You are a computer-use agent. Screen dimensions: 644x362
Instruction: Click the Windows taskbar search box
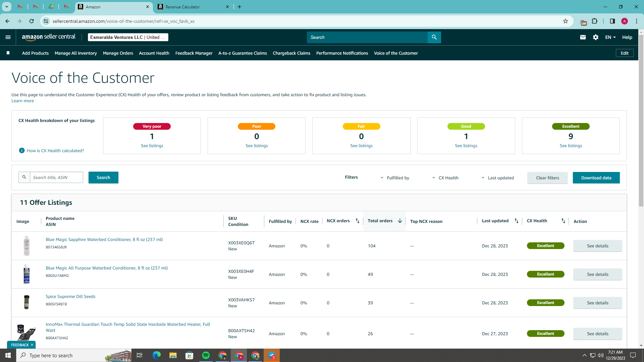point(74,355)
